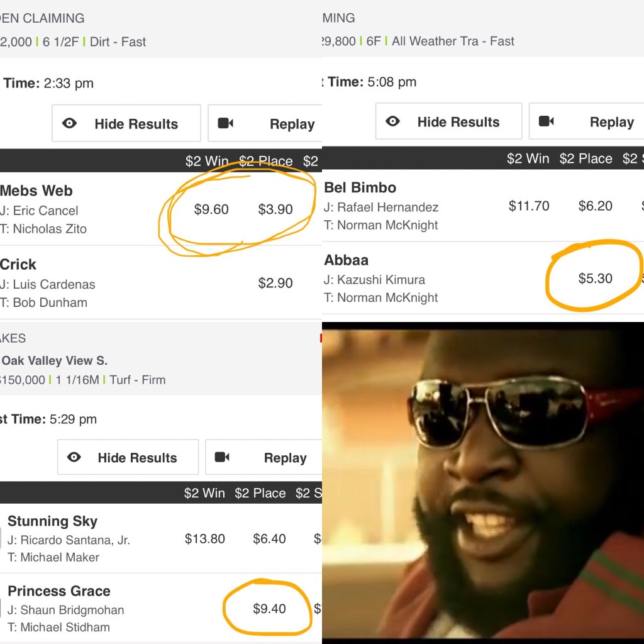Hide Results for the 2:33 pm race
The image size is (644, 644).
[x=126, y=123]
